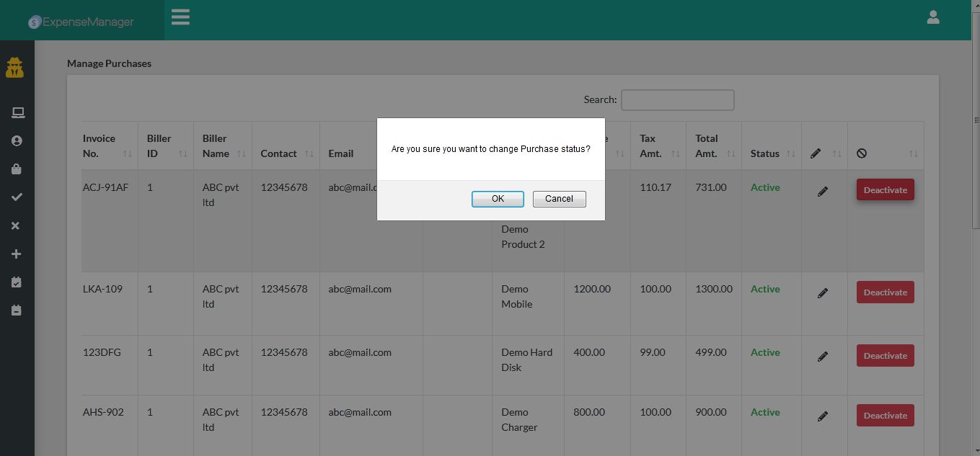Edit purchase AHS-902 with pencil icon

pyautogui.click(x=823, y=416)
